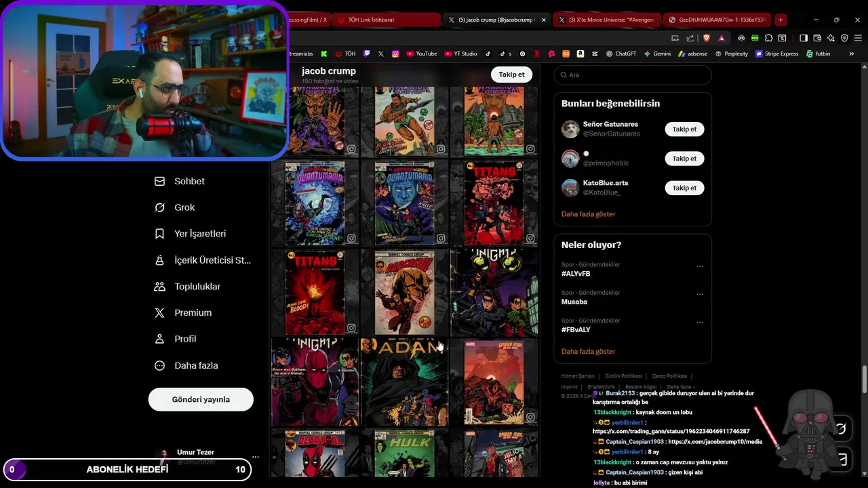Open a new browser tab
Image resolution: width=868 pixels, height=488 pixels.
pyautogui.click(x=781, y=20)
